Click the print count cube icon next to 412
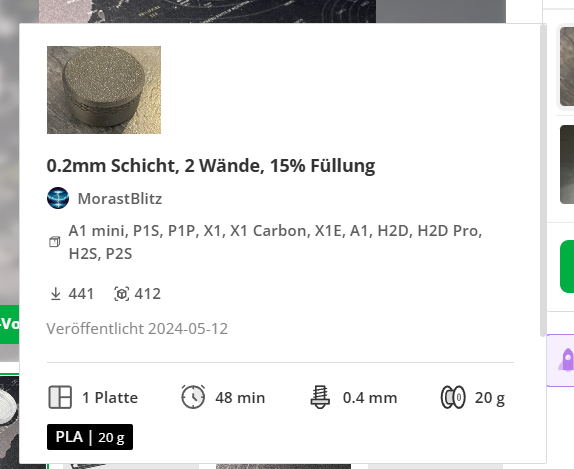The image size is (574, 469). click(x=122, y=294)
